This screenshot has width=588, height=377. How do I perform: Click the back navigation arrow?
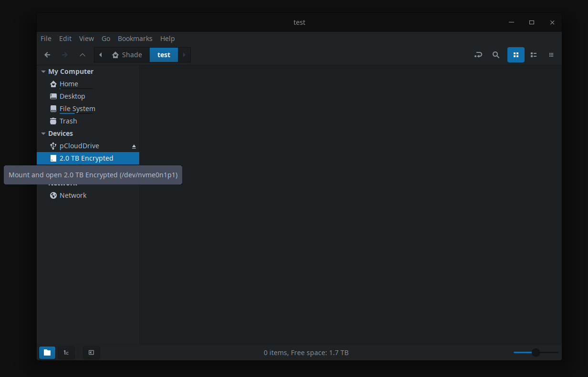tap(47, 54)
